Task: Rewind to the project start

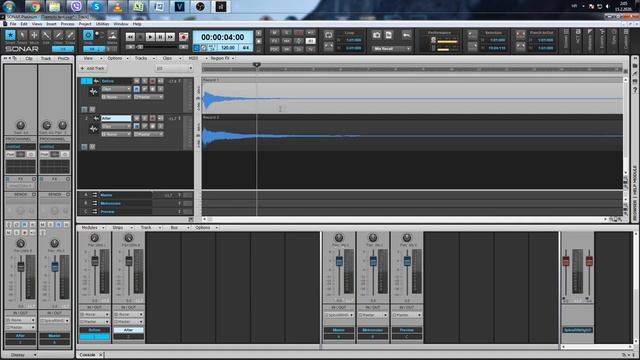Action: click(x=130, y=37)
